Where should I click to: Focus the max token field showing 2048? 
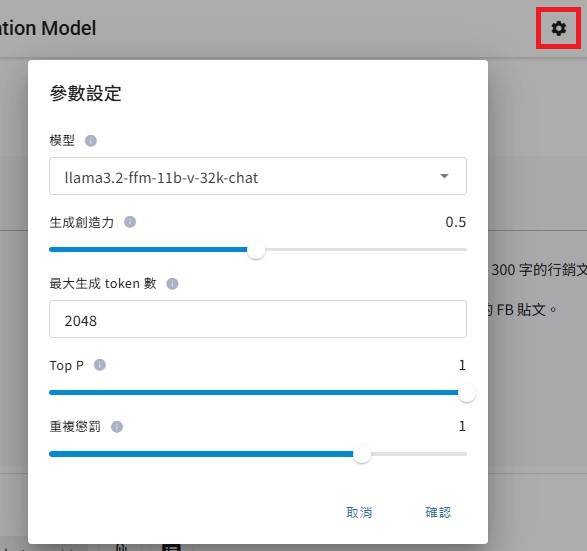tap(258, 319)
